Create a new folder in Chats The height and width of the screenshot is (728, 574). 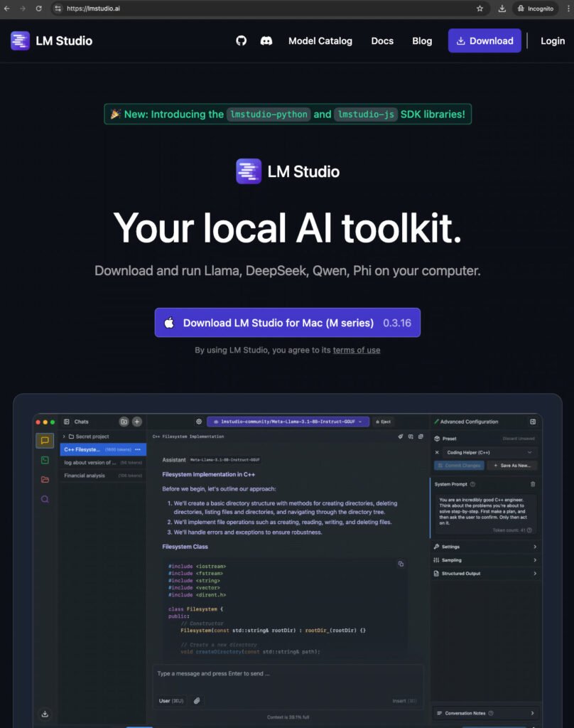tap(124, 422)
